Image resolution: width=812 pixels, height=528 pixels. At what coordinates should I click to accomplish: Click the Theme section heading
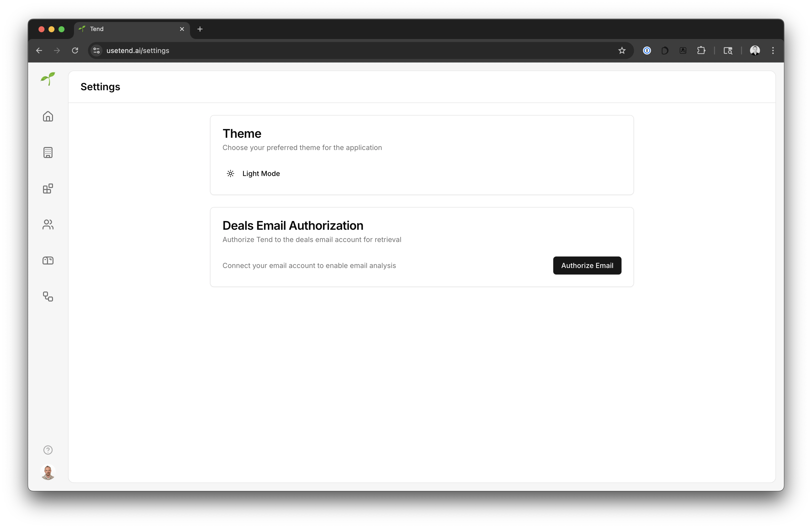(x=241, y=133)
